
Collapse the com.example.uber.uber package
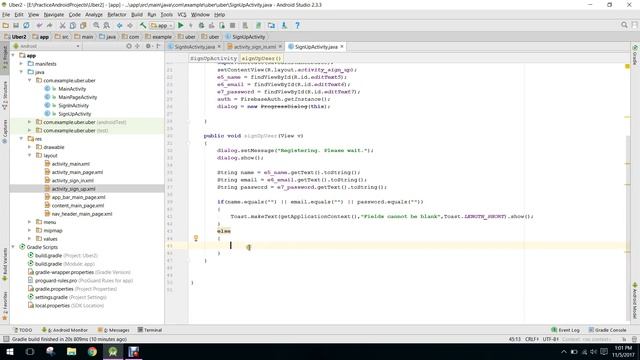point(29,80)
